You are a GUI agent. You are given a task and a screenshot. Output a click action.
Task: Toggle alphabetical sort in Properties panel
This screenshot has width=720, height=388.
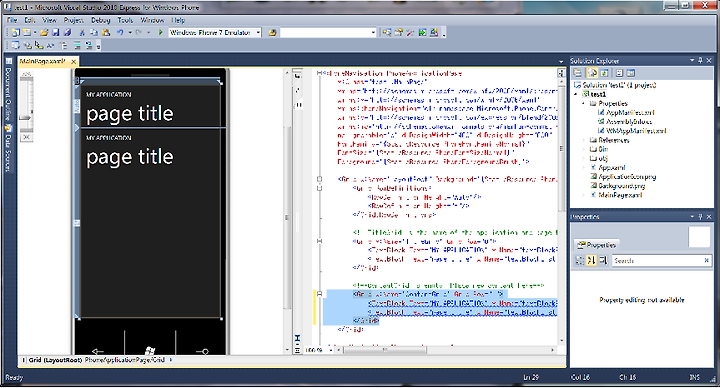[591, 260]
